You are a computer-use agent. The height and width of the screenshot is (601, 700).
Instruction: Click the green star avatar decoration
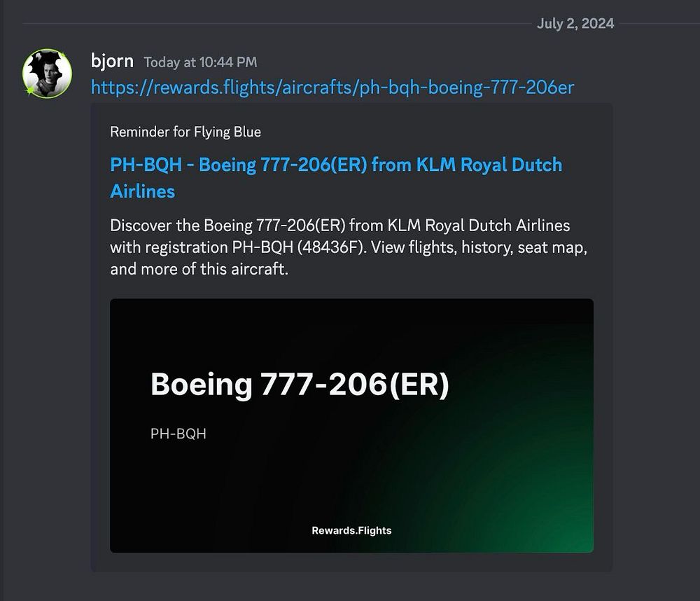click(x=30, y=91)
